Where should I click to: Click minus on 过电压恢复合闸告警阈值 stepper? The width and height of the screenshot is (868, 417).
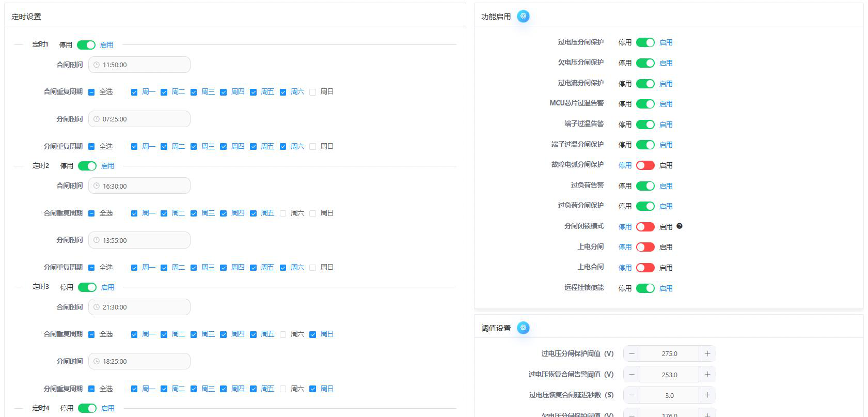pos(632,375)
